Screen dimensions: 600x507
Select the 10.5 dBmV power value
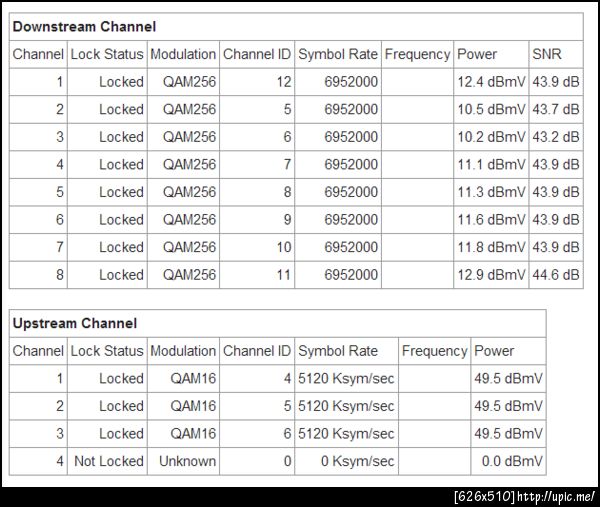pyautogui.click(x=491, y=109)
